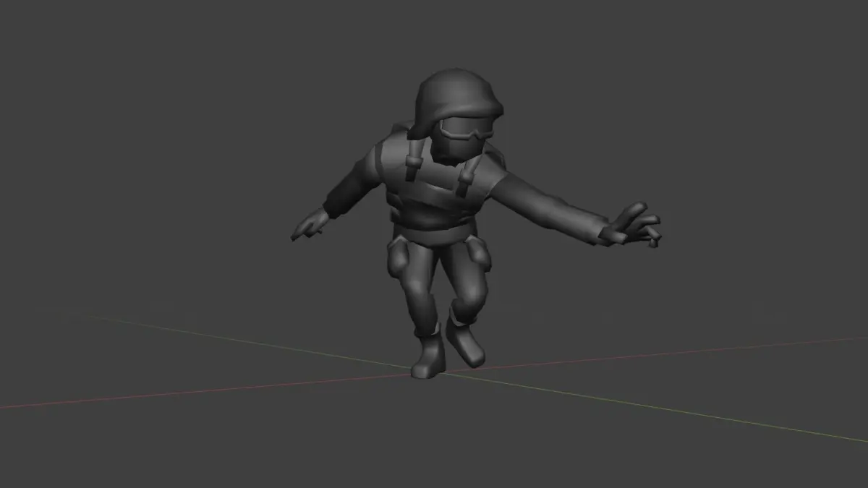Click the character's outstretched hand with spread fingers
The height and width of the screenshot is (488, 868).
(630, 226)
